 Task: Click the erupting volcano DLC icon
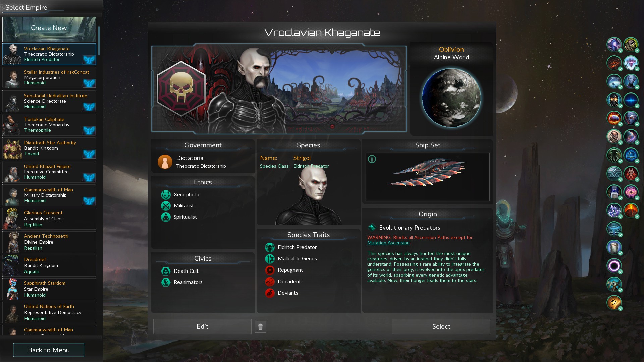point(631,211)
